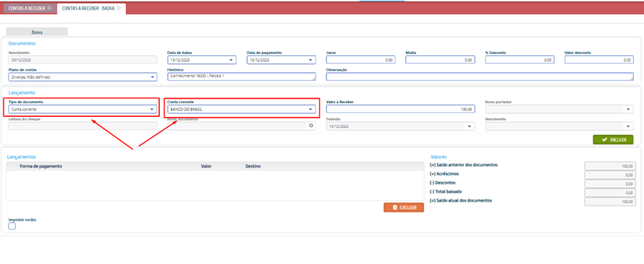Expand the Tipo de documento dropdown
The height and width of the screenshot is (264, 644).
pyautogui.click(x=153, y=109)
